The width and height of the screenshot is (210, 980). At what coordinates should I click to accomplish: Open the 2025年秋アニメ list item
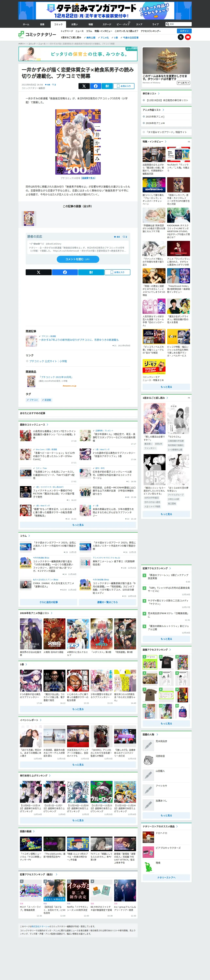[155, 117]
